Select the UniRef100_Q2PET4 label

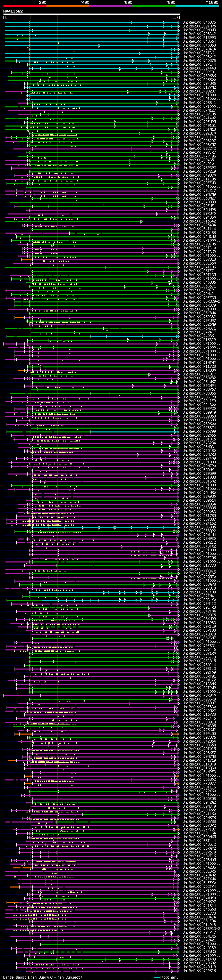[x=199, y=64]
